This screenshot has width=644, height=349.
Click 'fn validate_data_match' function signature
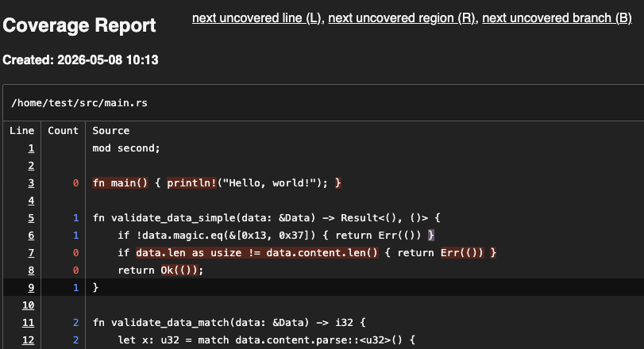229,322
